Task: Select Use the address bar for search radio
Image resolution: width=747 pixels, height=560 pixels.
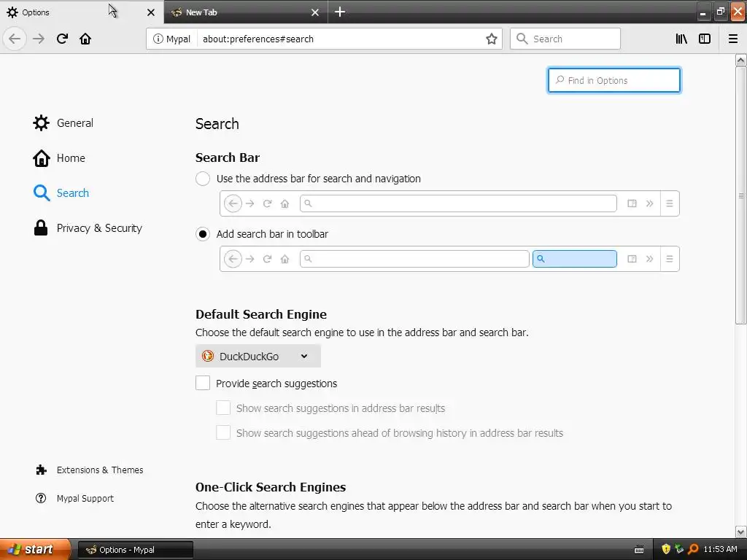Action: pyautogui.click(x=203, y=179)
